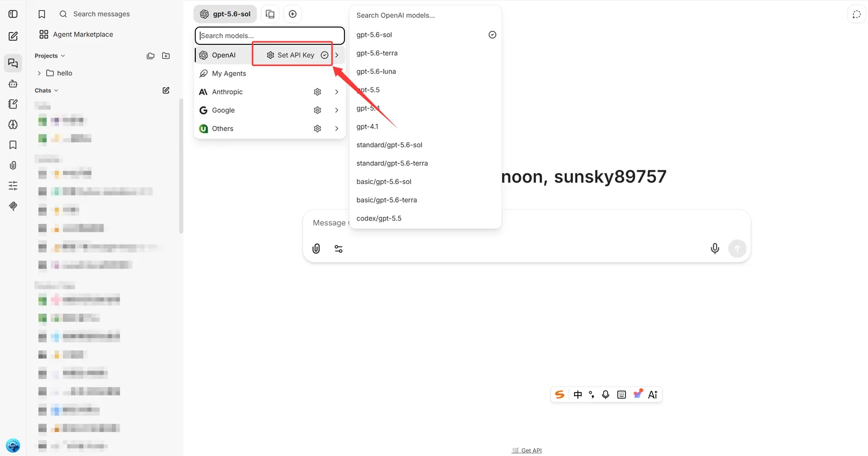The width and height of the screenshot is (868, 456).
Task: Click the bottom tag icon in left rail
Action: pyautogui.click(x=13, y=206)
